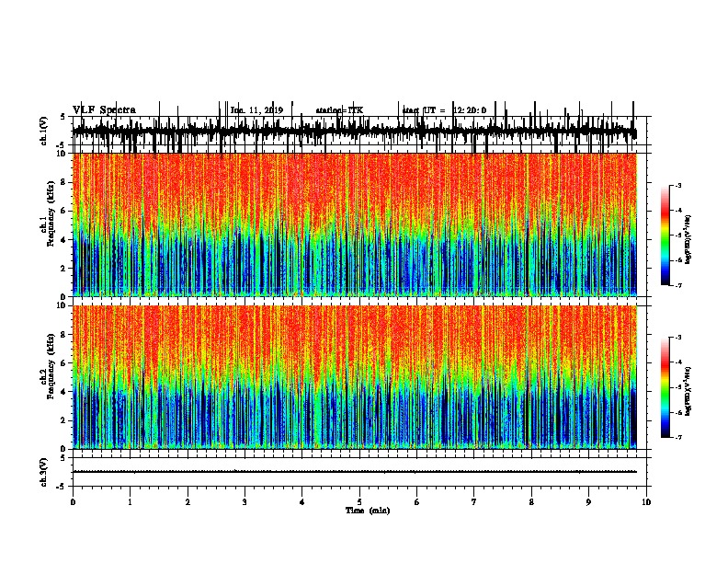Click the "Time (min)" axis title
728x563 pixels.
pos(368,511)
